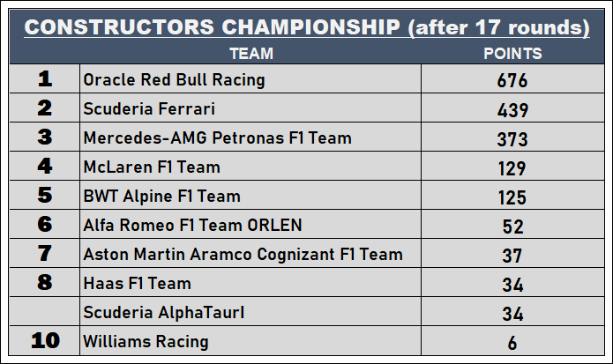Select the Haas F1 Team cell

pyautogui.click(x=137, y=284)
